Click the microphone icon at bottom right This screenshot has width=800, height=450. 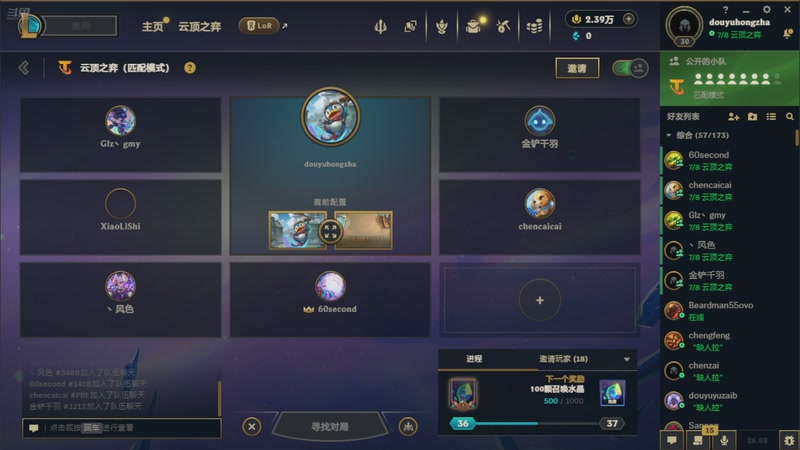(x=724, y=439)
